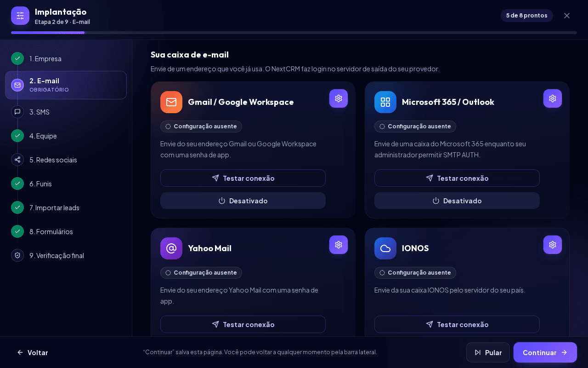588x368 pixels.
Task: Click the SMS chat bubble step icon
Action: point(17,112)
